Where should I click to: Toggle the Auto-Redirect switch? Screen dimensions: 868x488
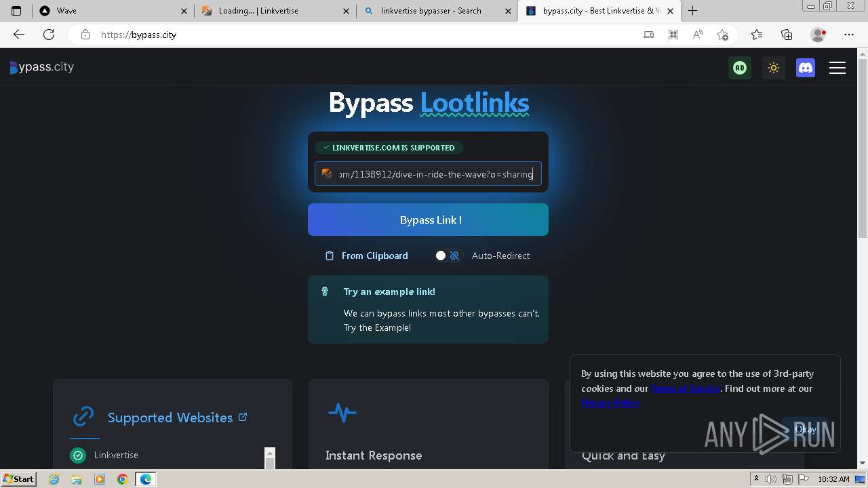pyautogui.click(x=448, y=256)
